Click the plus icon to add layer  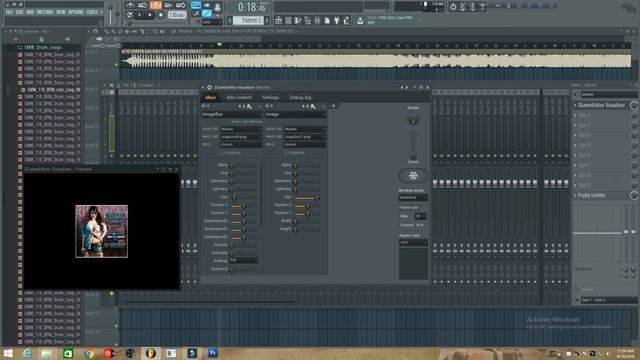[333, 106]
